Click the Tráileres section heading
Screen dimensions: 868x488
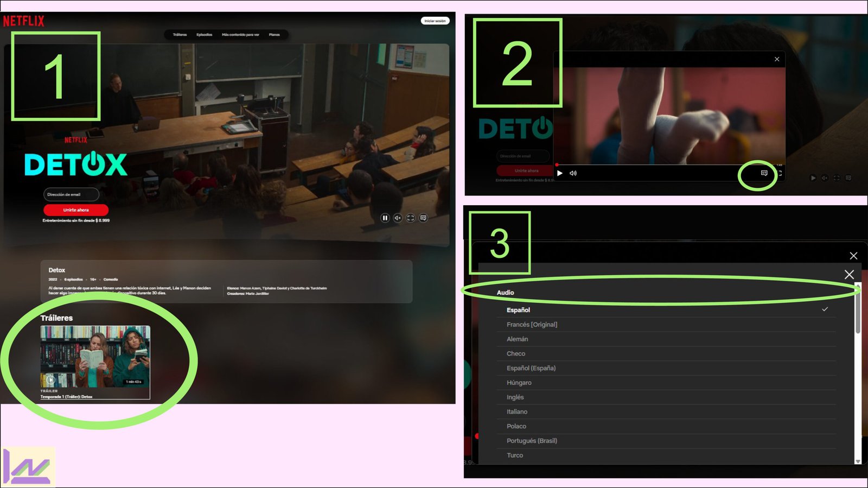pyautogui.click(x=56, y=318)
